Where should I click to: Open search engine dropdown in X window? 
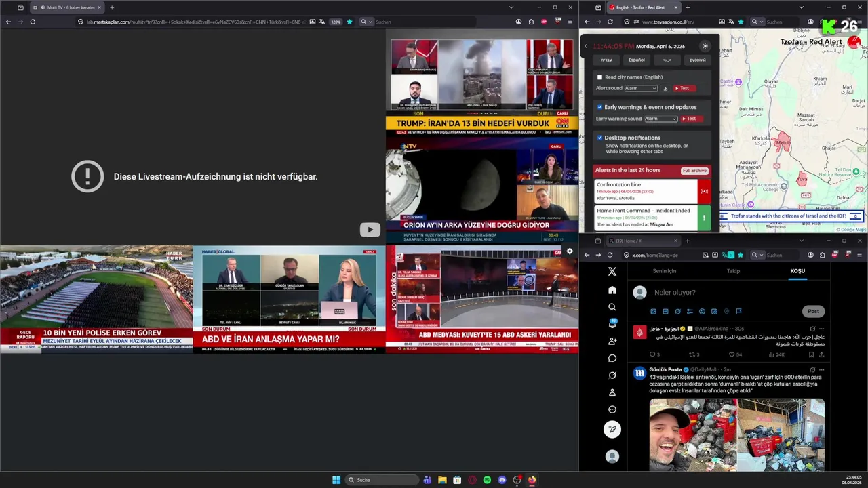pyautogui.click(x=757, y=255)
